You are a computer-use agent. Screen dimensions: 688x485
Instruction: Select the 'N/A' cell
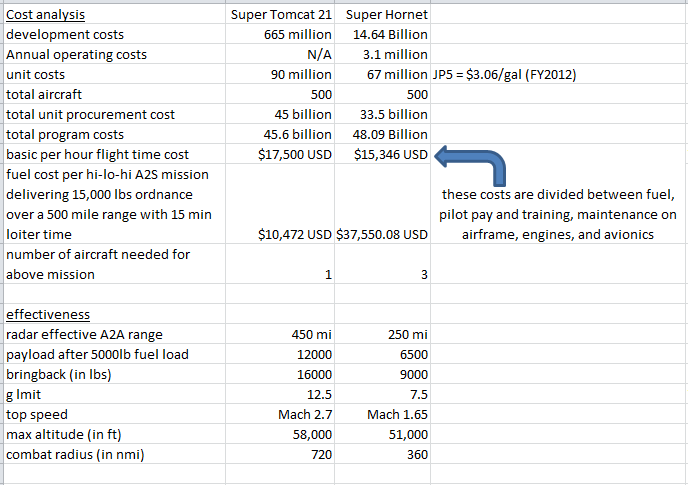(x=280, y=54)
